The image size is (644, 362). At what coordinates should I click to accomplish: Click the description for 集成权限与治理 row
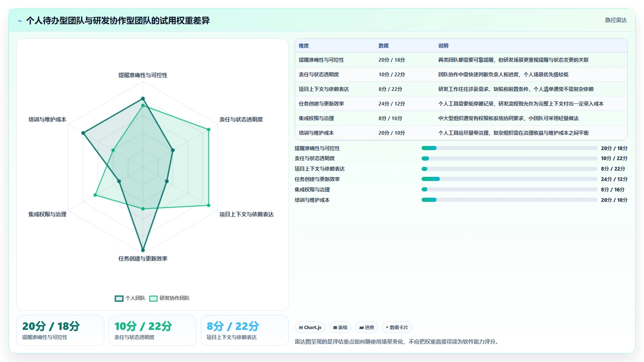point(508,118)
